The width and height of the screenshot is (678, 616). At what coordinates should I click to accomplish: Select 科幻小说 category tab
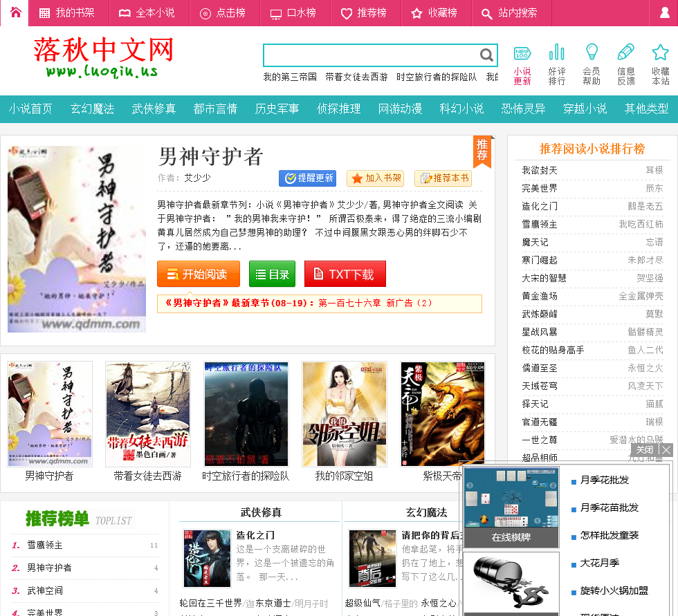(x=461, y=109)
